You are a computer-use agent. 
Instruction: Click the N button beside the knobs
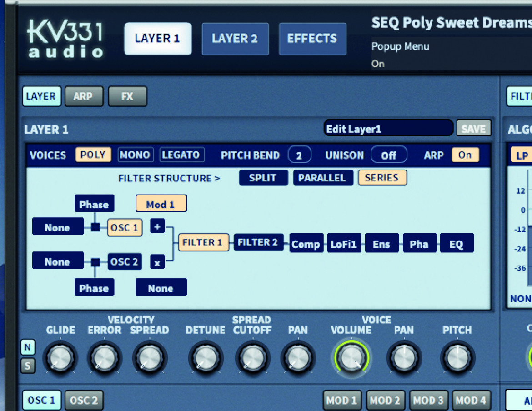click(x=28, y=347)
